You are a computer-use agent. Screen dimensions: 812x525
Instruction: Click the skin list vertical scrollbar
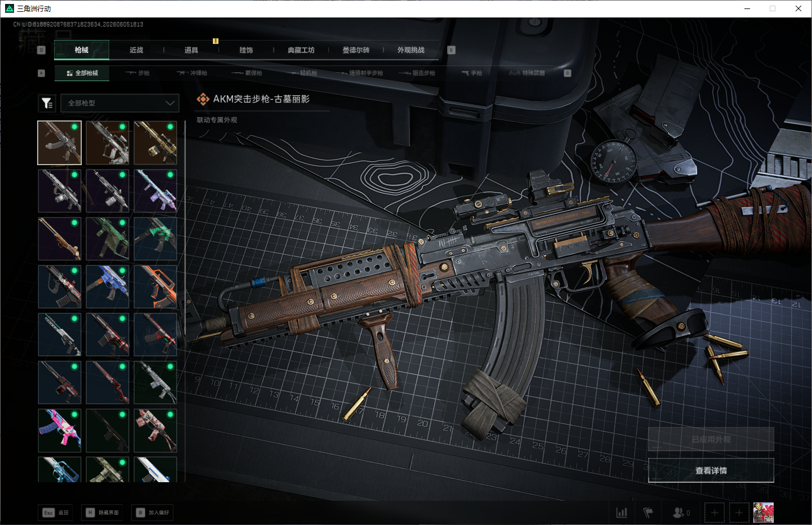coord(185,301)
